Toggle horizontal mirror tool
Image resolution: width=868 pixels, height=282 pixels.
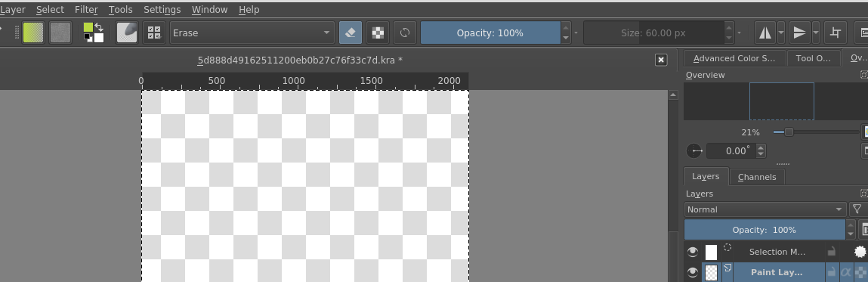(x=765, y=33)
